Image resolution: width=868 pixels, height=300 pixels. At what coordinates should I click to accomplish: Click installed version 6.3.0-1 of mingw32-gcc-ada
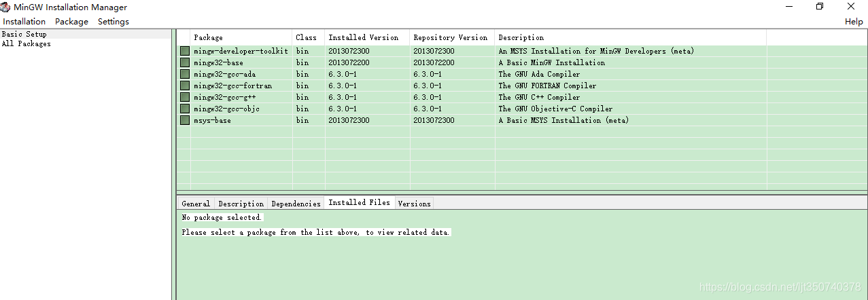pos(343,74)
